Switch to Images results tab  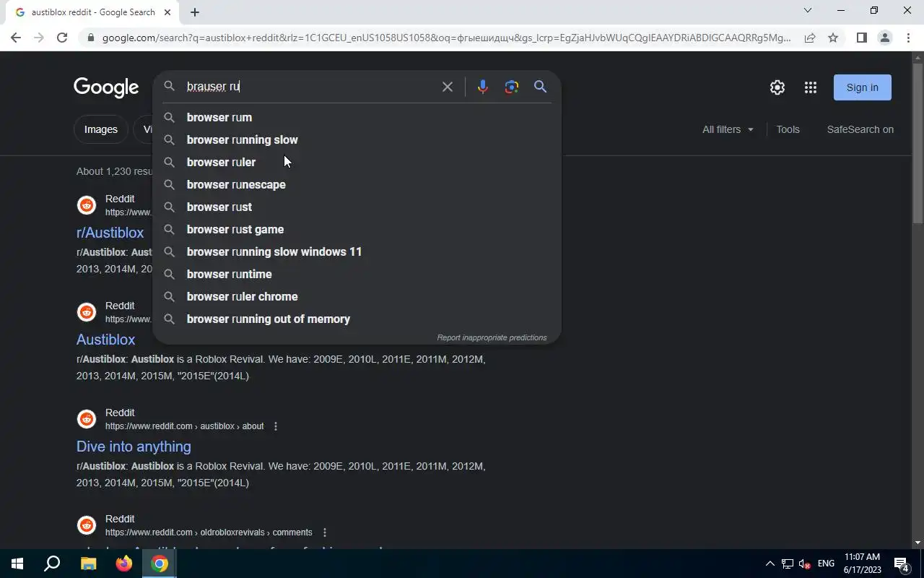(x=101, y=129)
